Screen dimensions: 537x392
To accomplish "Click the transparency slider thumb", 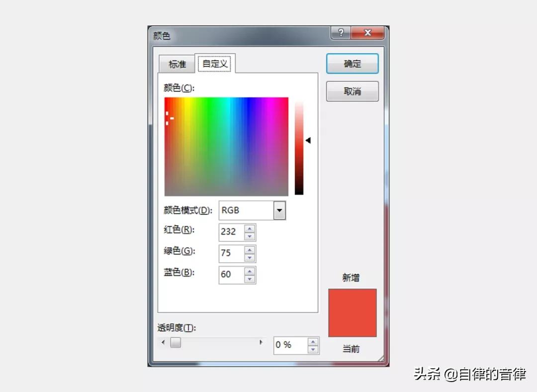I will pos(176,342).
